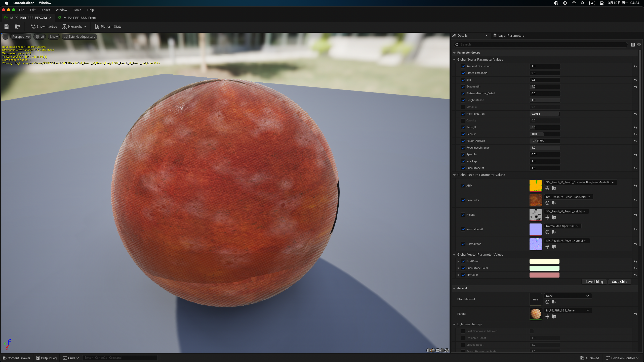Uncheck the Ambient Occlusion parameter
This screenshot has width=644, height=362.
[x=463, y=66]
